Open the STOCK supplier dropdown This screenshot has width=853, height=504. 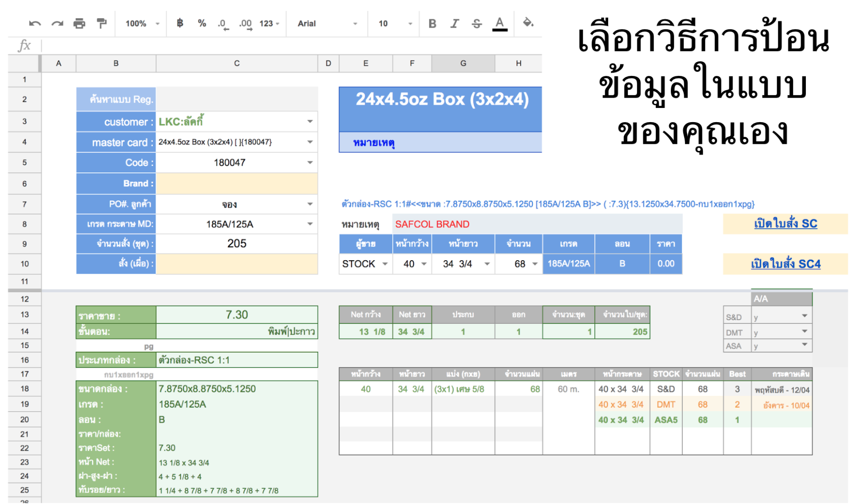(x=385, y=264)
